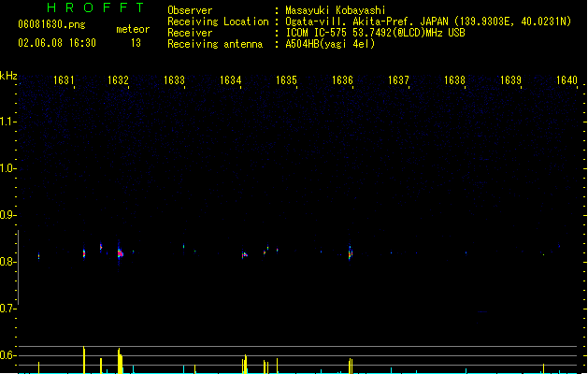This screenshot has width=588, height=374.
Task: Click the name Masayuki Kobayashi
Action: pyautogui.click(x=336, y=10)
